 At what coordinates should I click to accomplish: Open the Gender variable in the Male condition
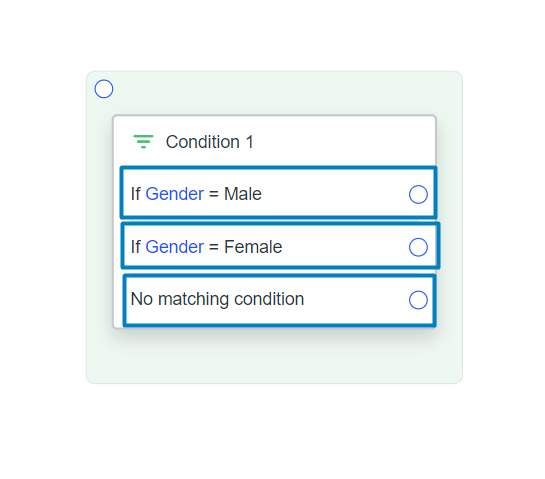pyautogui.click(x=174, y=194)
